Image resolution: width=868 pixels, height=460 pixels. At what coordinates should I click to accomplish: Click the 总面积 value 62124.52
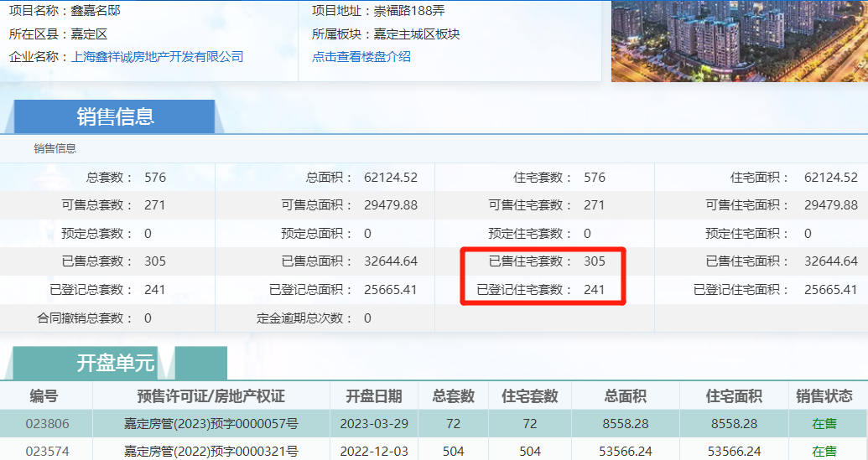[391, 178]
